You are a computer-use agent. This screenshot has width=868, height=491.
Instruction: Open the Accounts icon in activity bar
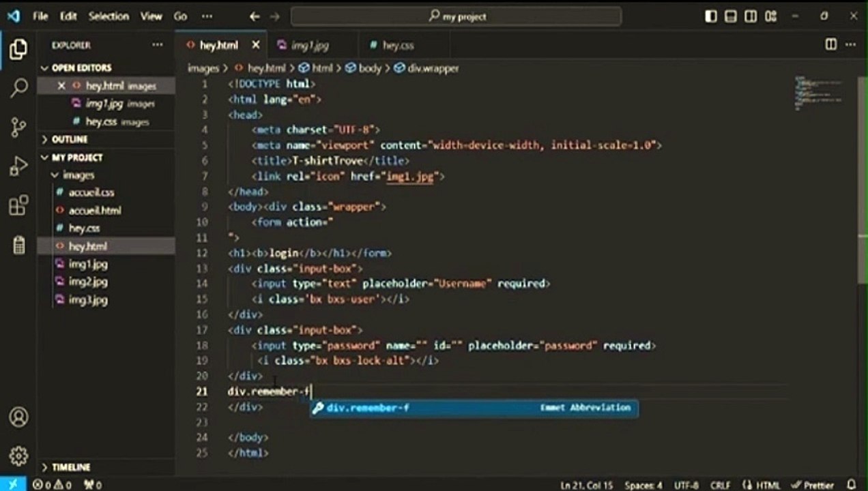click(18, 417)
